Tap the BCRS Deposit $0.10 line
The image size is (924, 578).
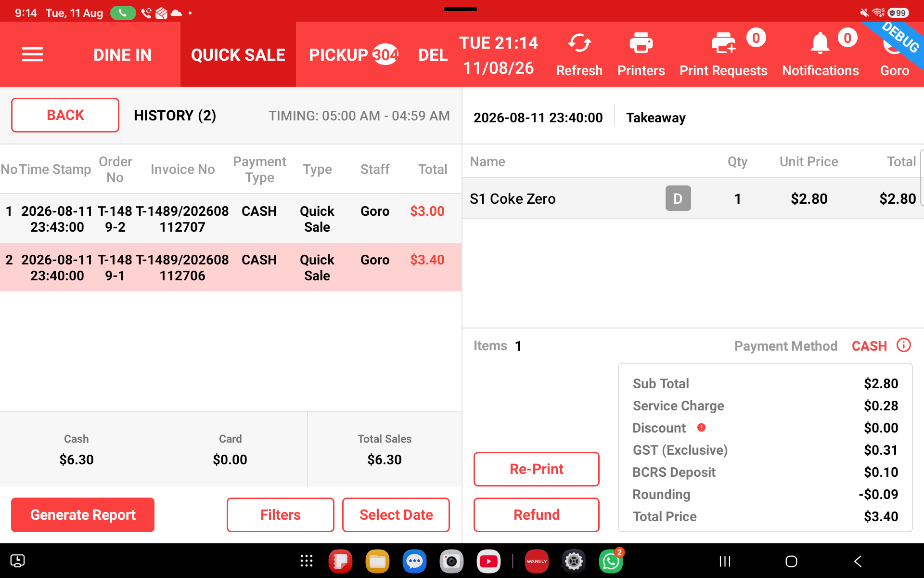point(765,472)
